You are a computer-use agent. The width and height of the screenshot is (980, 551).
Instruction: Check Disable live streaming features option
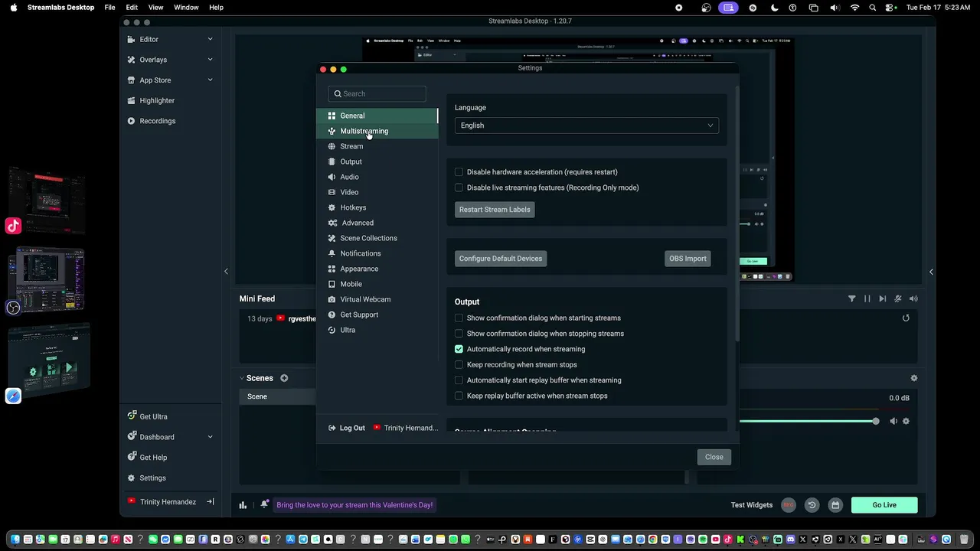click(459, 187)
